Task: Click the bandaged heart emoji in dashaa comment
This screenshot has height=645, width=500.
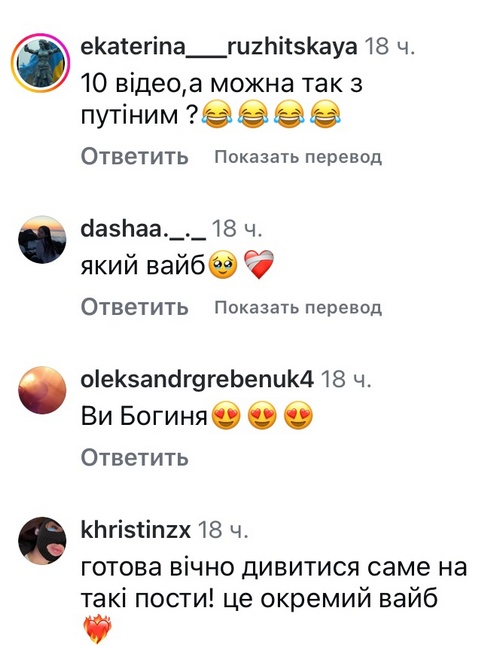Action: click(x=259, y=264)
